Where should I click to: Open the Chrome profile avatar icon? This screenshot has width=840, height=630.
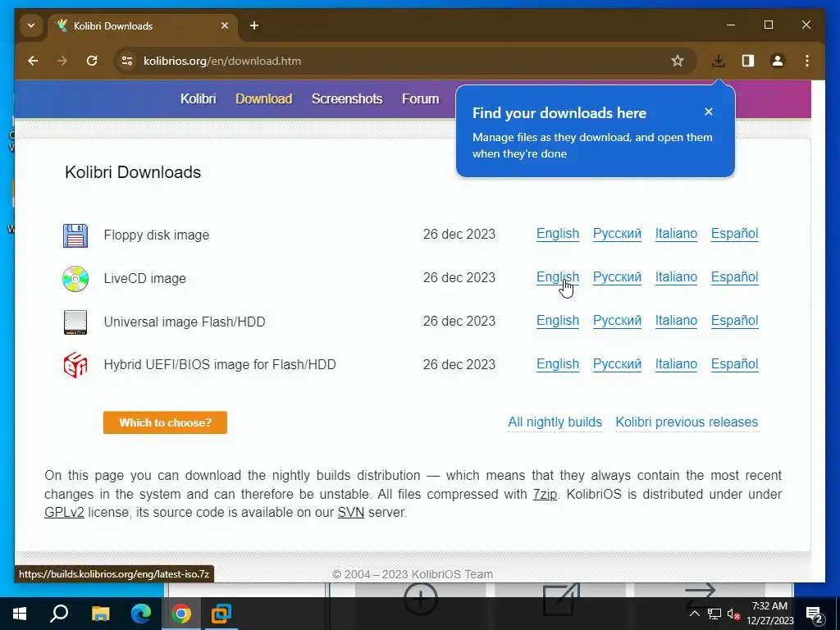point(778,61)
